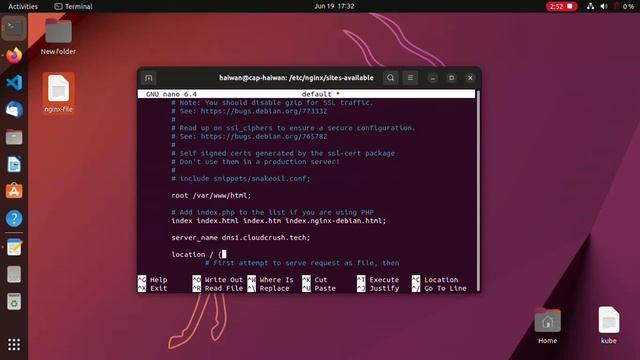Open the Terminal icon in the dock

[x=14, y=28]
